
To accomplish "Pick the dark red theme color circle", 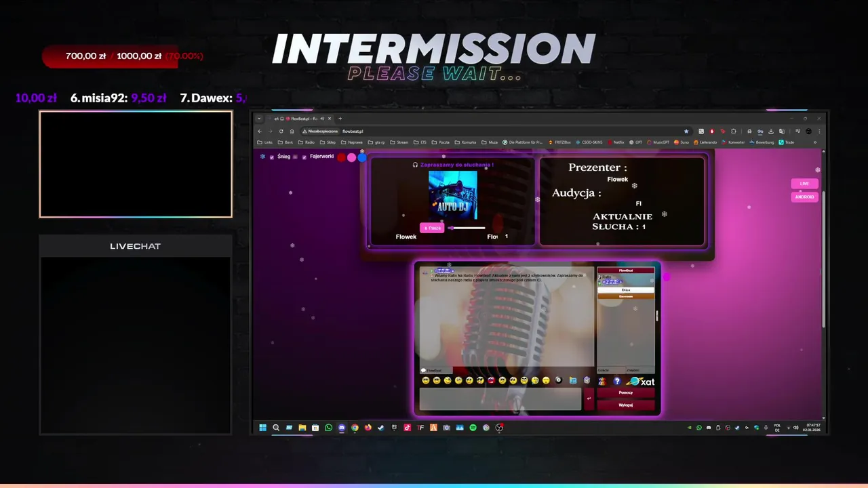I will click(x=341, y=157).
